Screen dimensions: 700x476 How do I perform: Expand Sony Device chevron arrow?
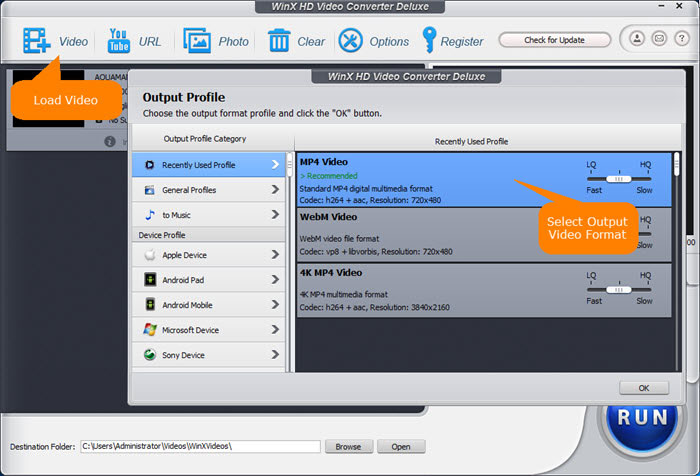275,355
